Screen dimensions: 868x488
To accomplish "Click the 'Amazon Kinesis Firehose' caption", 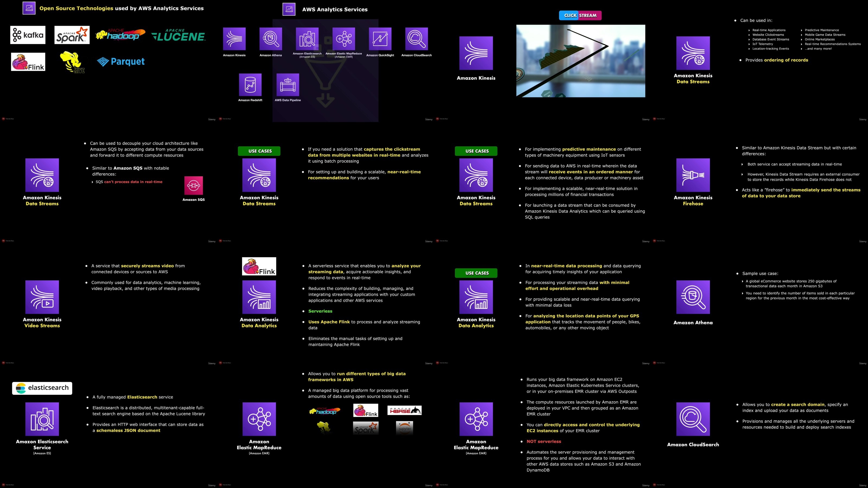I will [693, 200].
